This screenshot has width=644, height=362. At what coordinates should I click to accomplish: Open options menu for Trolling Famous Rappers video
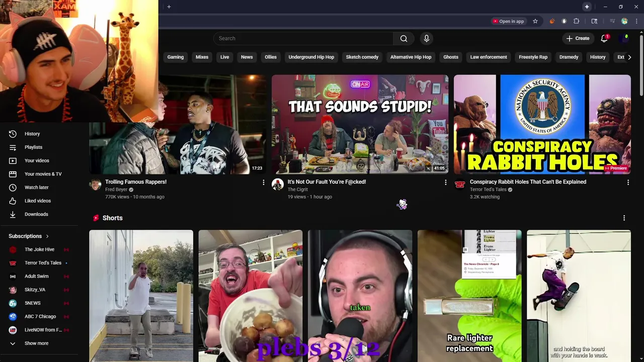[263, 183]
